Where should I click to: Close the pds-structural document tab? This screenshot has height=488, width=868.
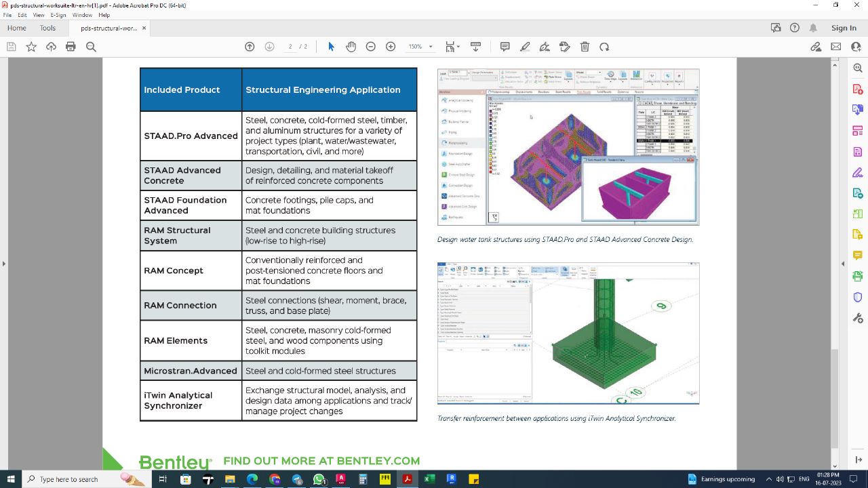[144, 28]
